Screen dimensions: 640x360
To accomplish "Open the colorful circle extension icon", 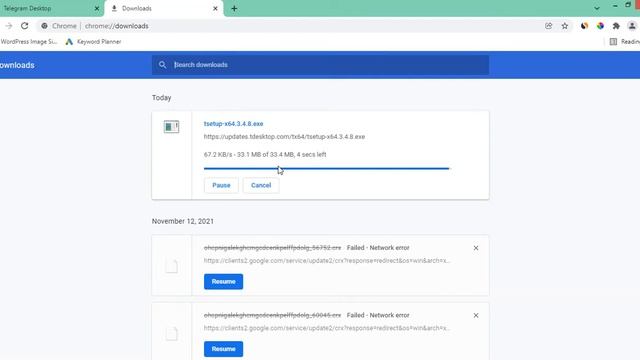I will [600, 26].
